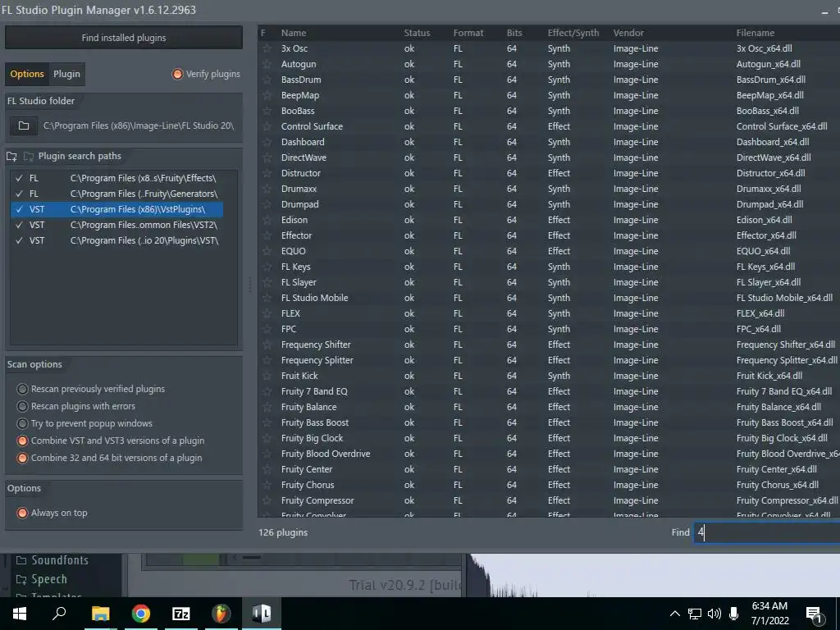This screenshot has height=630, width=840.
Task: Click in the Find search field
Action: [767, 532]
